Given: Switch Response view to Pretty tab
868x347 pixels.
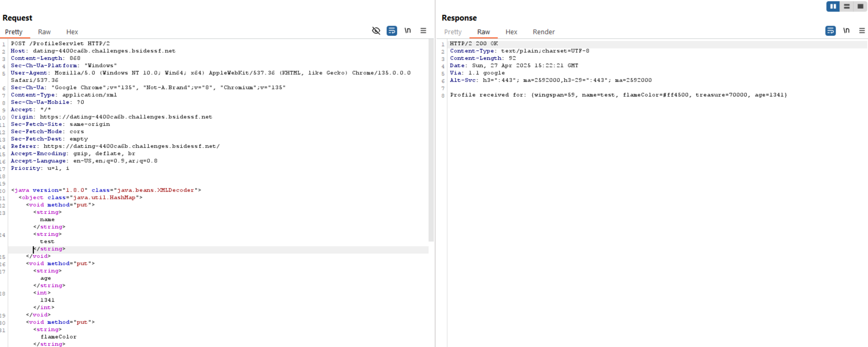Looking at the screenshot, I should pyautogui.click(x=453, y=32).
